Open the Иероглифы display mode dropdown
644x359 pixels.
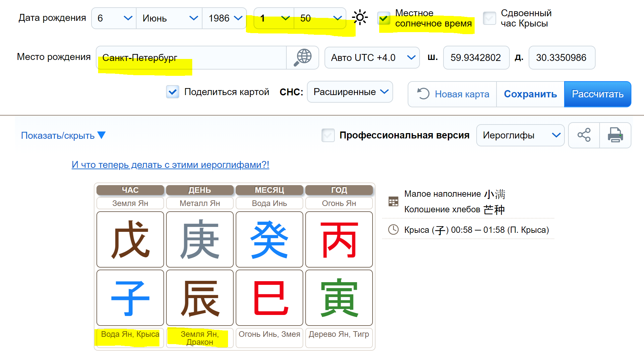point(520,135)
